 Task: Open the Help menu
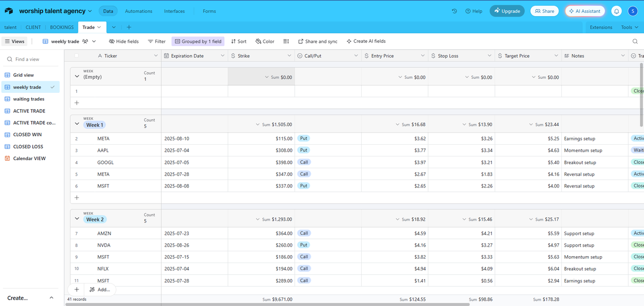[x=474, y=11]
